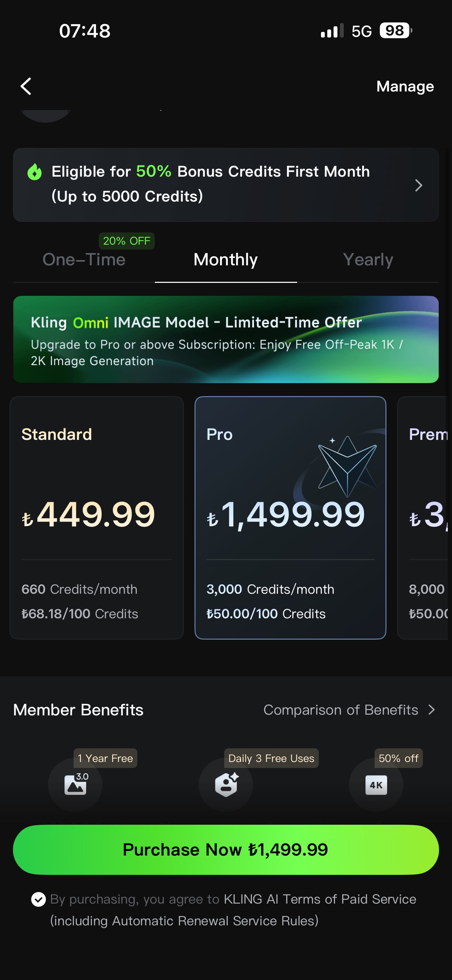The width and height of the screenshot is (452, 980).
Task: Tap the image 3.0 benefit icon
Action: [x=75, y=784]
